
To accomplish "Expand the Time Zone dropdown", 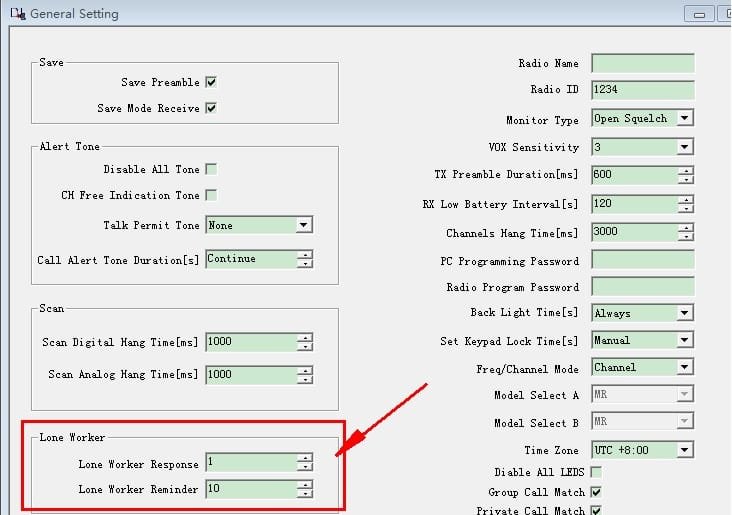I will coord(685,450).
